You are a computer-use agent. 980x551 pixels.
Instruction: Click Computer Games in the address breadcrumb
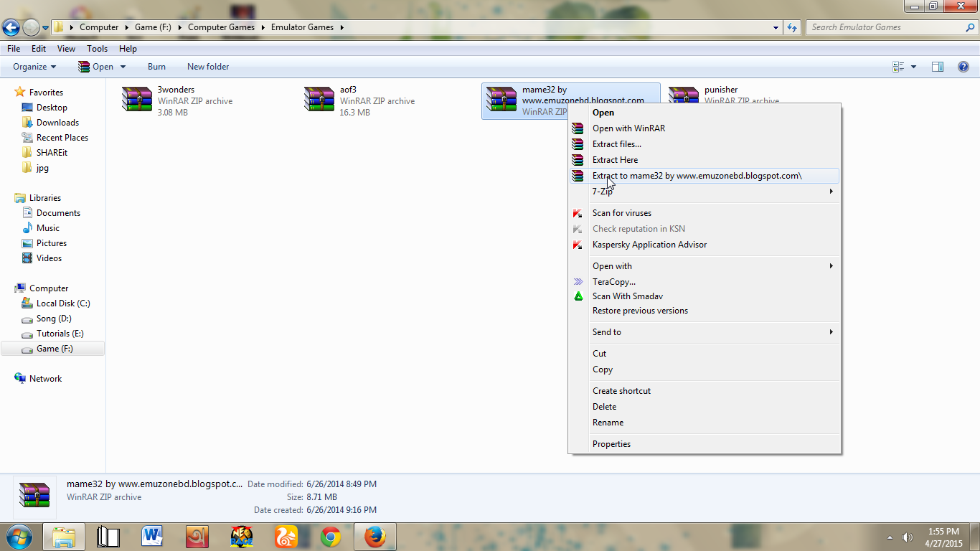[x=221, y=27]
